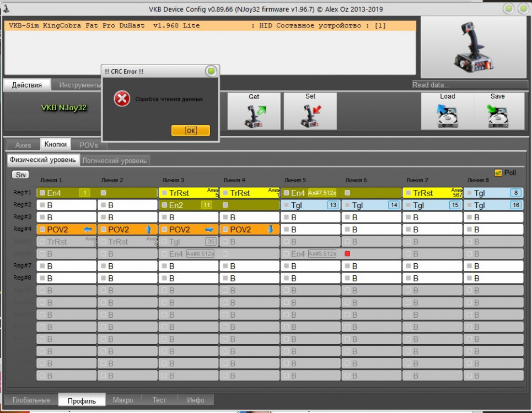Click Reg#1 Line 5 En4 Ax#7 cell
Image resolution: width=532 pixels, height=413 pixels.
point(310,193)
